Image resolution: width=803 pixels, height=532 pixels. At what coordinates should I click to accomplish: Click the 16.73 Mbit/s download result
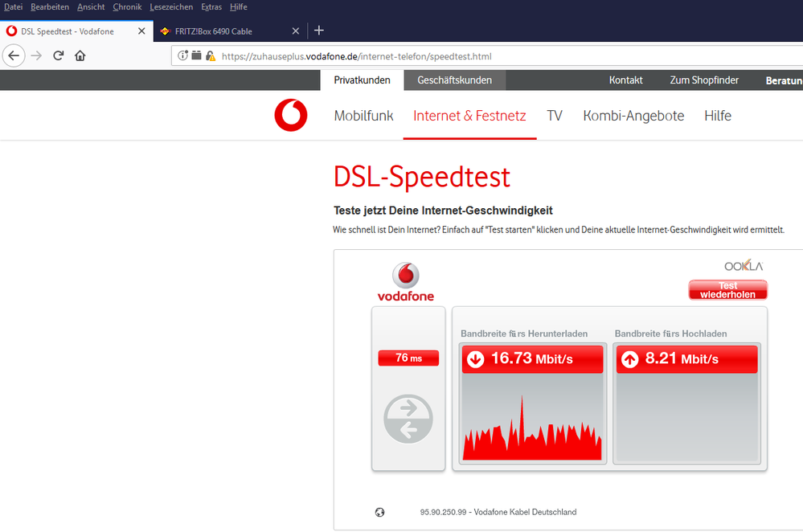click(x=532, y=359)
